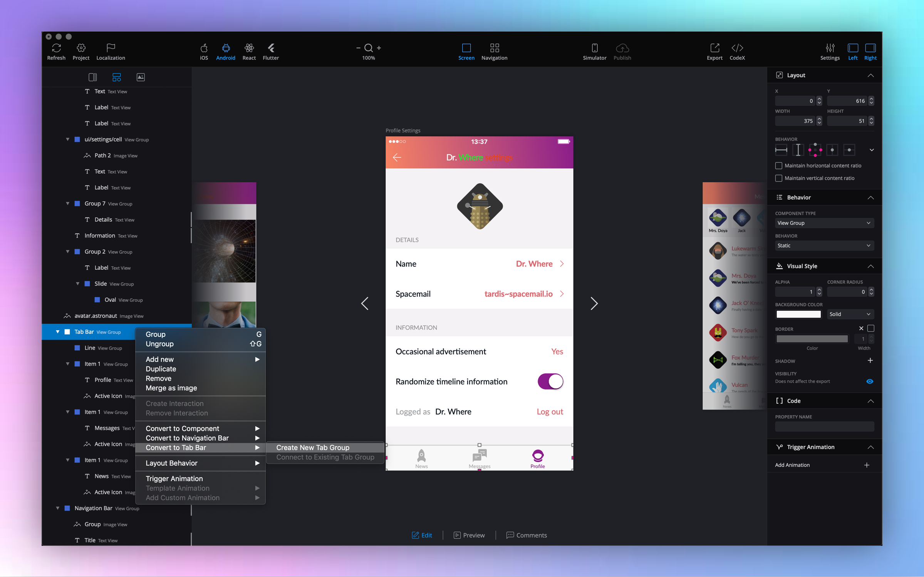Viewport: 924px width, 577px height.
Task: Switch to Preview mode
Action: coord(469,535)
